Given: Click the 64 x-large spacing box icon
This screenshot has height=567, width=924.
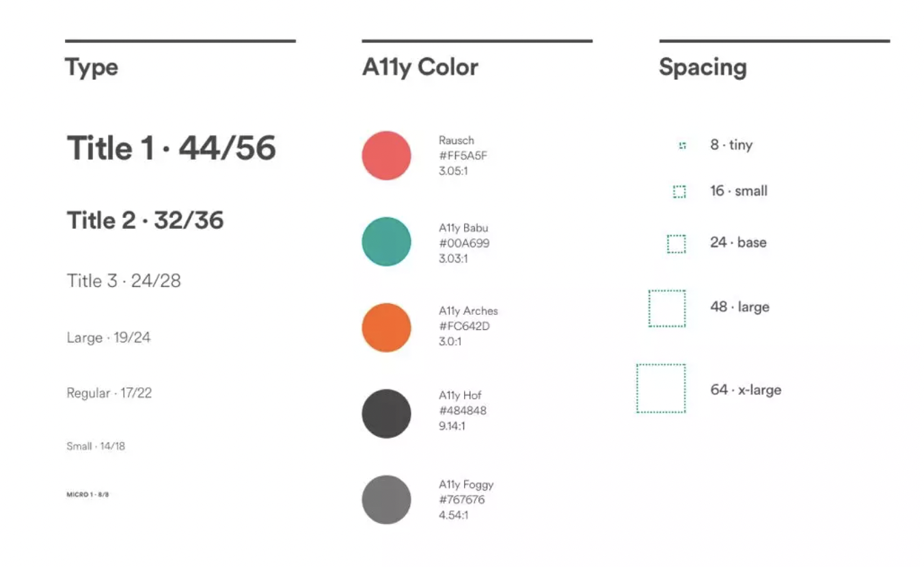Looking at the screenshot, I should coord(661,389).
